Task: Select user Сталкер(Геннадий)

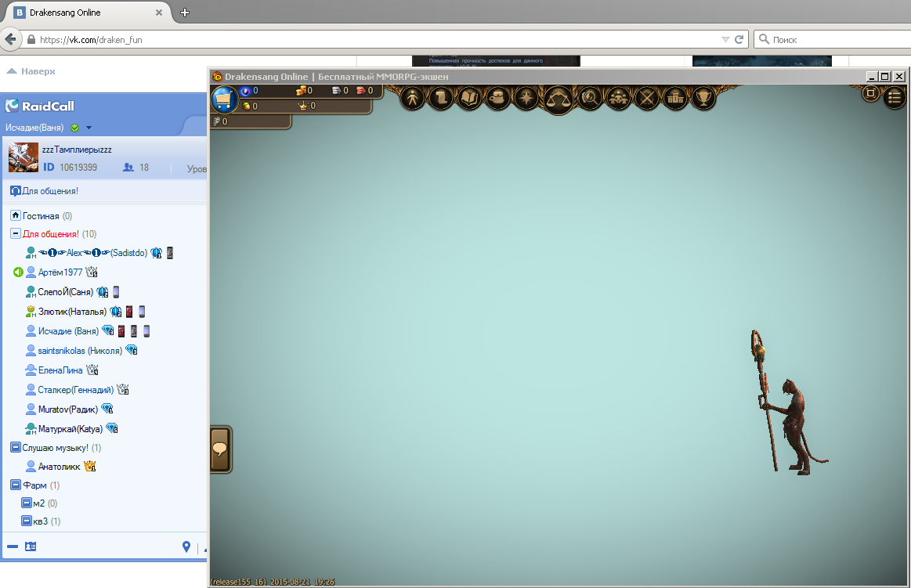Action: [75, 389]
